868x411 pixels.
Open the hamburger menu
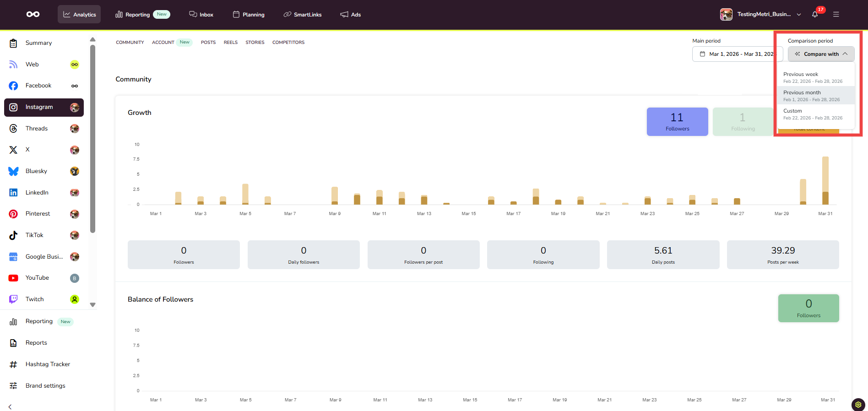tap(836, 14)
